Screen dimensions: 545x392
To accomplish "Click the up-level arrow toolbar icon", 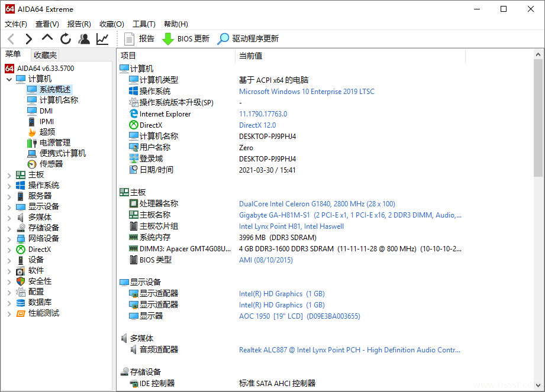I will click(47, 37).
